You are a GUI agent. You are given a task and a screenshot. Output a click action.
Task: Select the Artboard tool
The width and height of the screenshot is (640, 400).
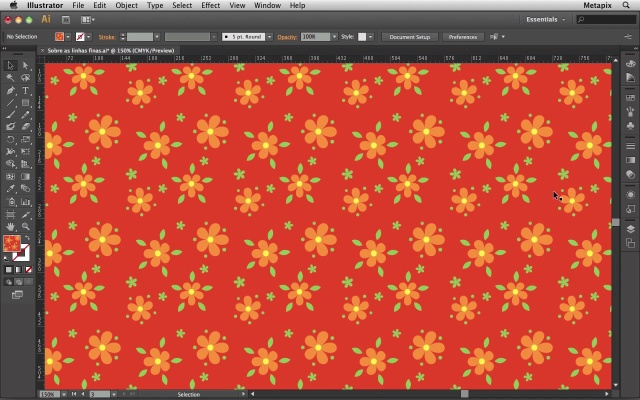10,214
